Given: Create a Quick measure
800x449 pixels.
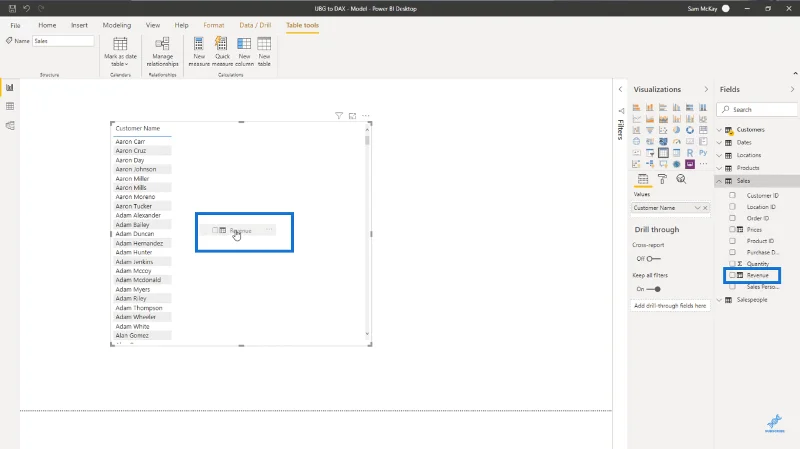Looking at the screenshot, I should pos(222,52).
